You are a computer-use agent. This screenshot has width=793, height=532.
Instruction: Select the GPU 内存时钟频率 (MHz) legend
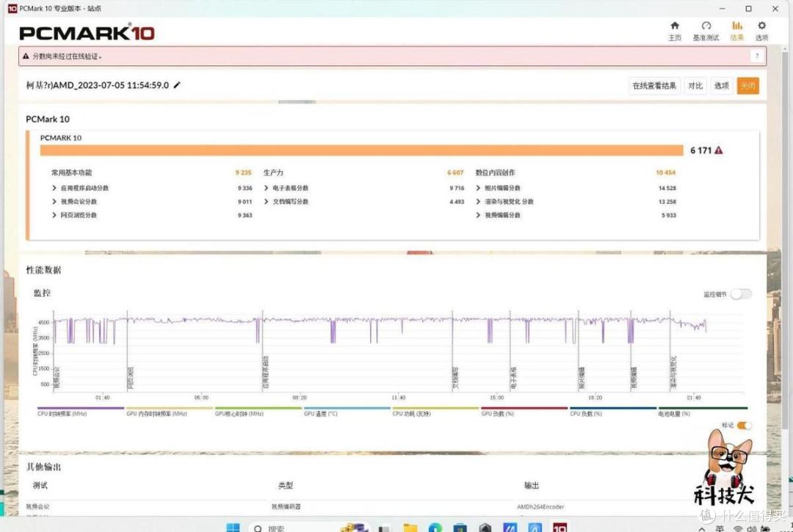click(170, 411)
